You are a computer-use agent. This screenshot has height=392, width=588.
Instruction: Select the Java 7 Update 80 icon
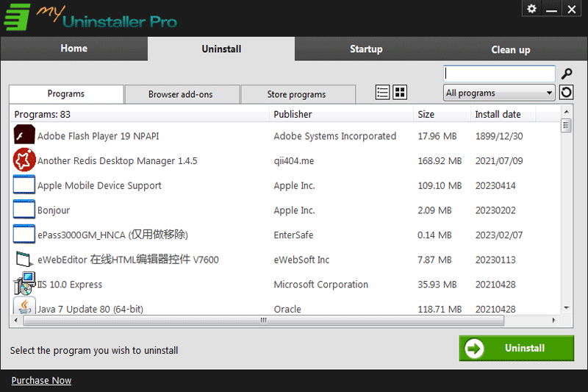pos(24,306)
